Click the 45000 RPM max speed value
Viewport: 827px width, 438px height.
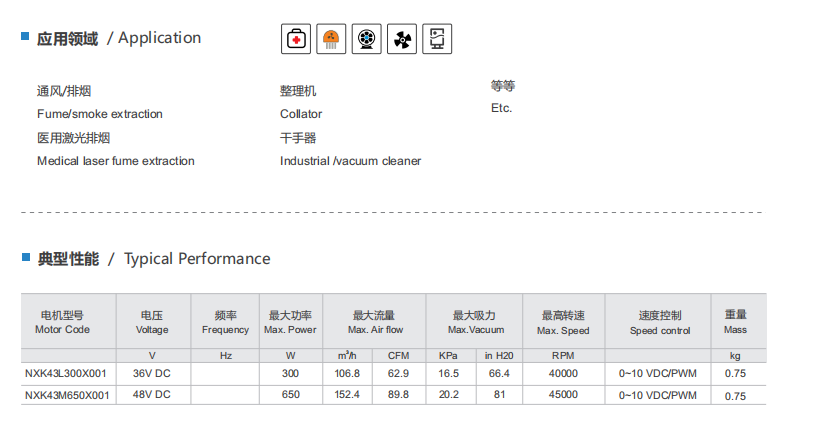click(x=563, y=395)
